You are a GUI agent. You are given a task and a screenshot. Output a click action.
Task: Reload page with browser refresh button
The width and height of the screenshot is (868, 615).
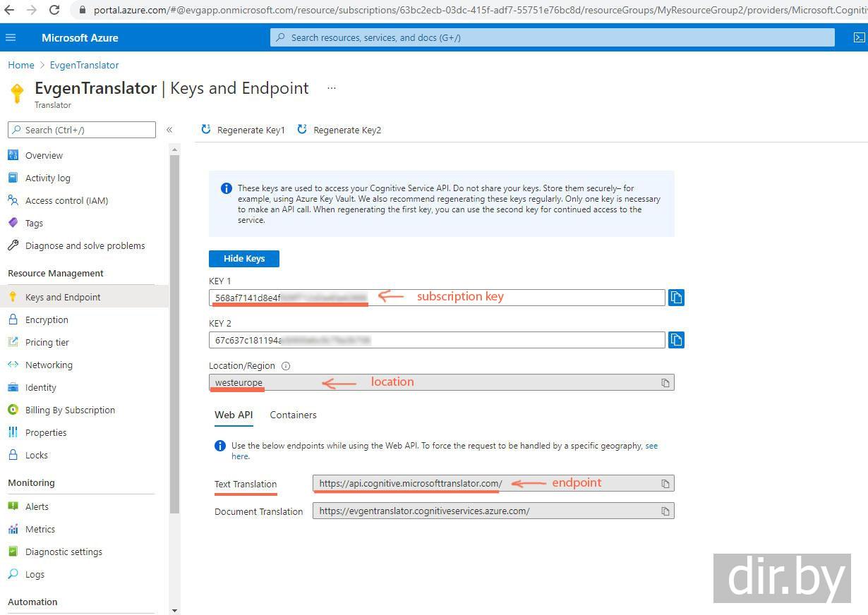click(x=54, y=11)
